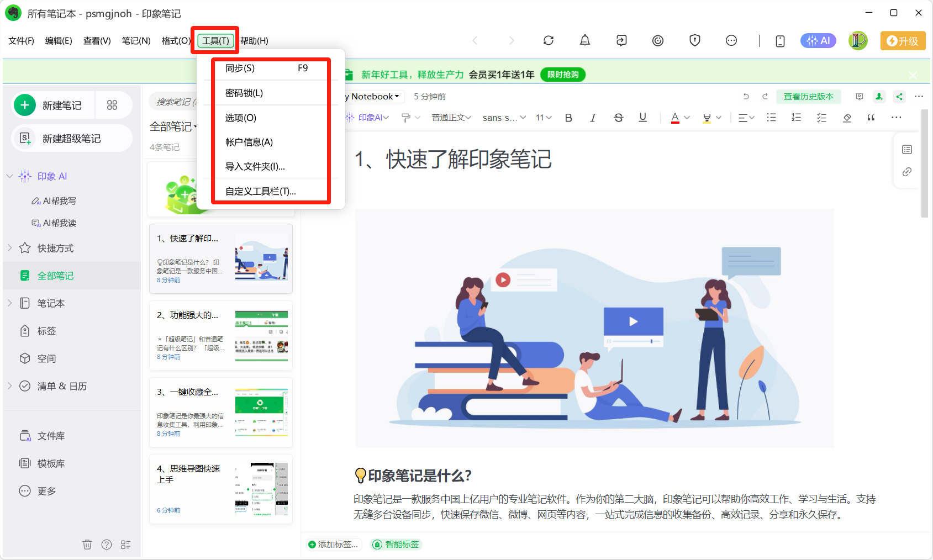Click the note link icon on right
The width and height of the screenshot is (933, 560).
point(907,172)
